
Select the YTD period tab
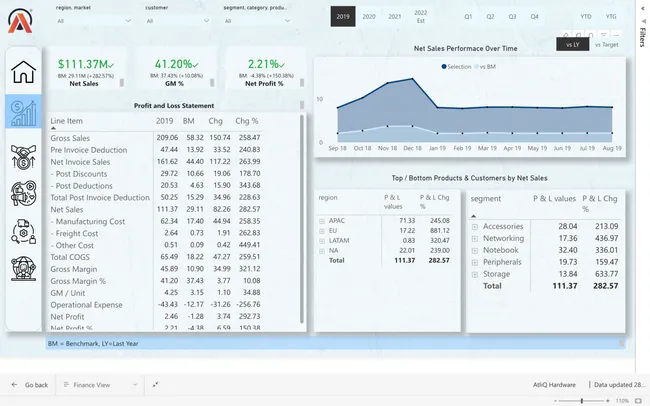tap(585, 17)
